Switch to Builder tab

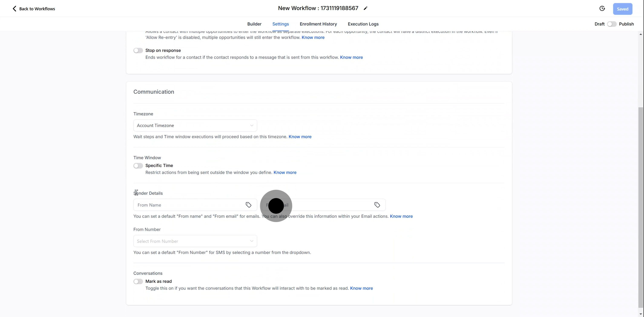pos(254,24)
